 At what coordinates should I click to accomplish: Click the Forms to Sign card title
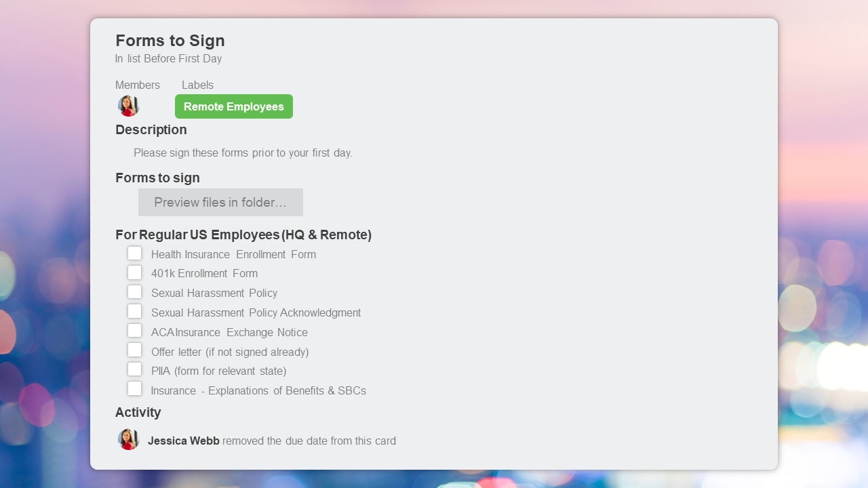pyautogui.click(x=170, y=41)
